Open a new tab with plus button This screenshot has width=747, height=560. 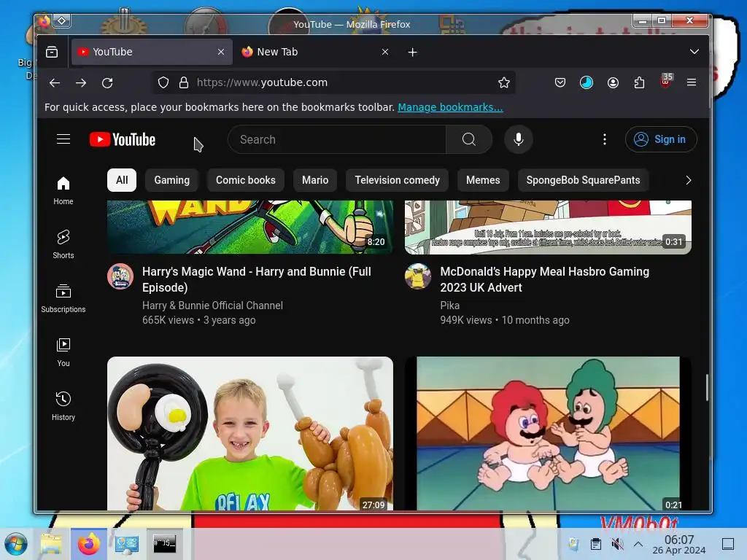413,52
